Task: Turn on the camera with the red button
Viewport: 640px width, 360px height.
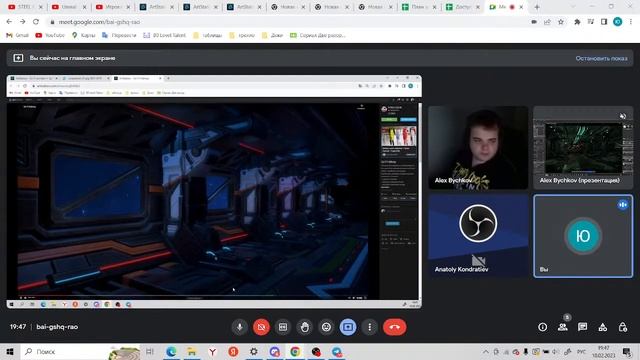Action: [261, 327]
